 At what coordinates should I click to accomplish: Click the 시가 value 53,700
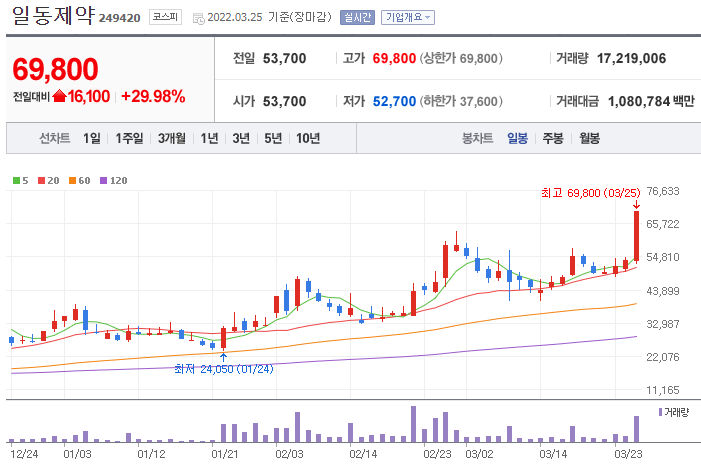point(284,101)
